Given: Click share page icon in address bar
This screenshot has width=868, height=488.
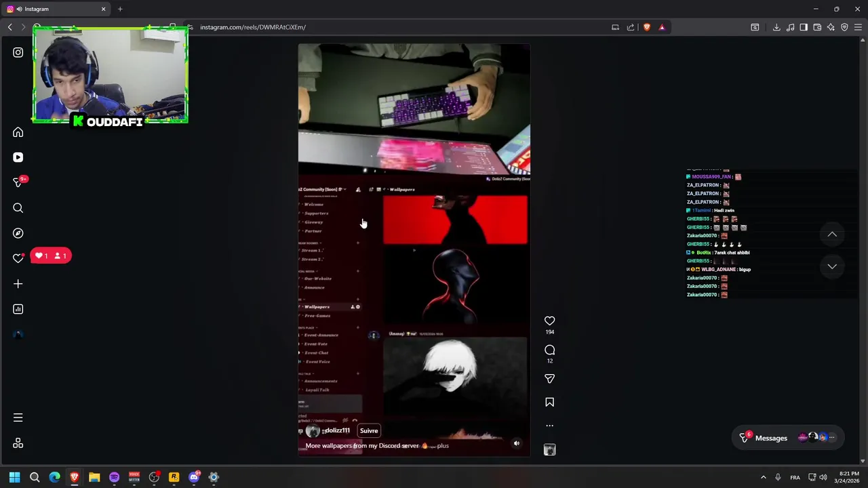Looking at the screenshot, I should pyautogui.click(x=631, y=27).
